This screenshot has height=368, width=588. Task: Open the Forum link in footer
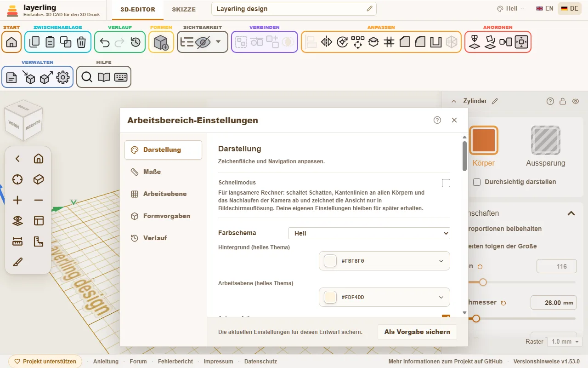pyautogui.click(x=138, y=362)
